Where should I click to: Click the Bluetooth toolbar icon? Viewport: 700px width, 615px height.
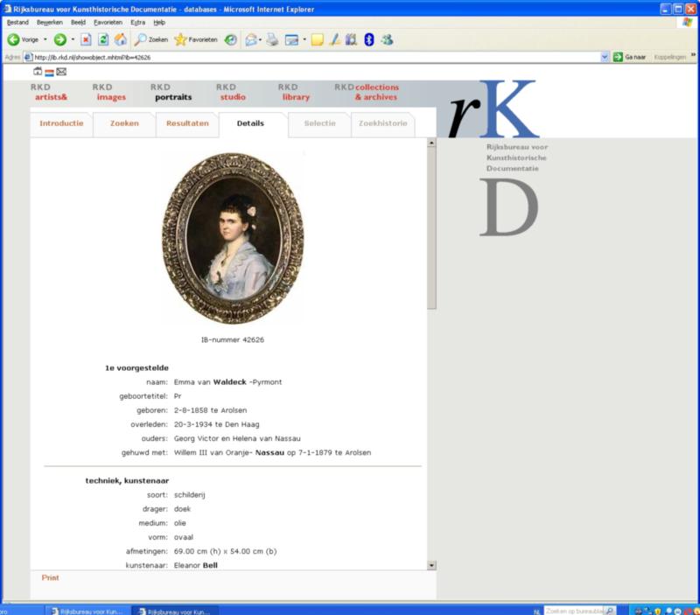369,39
